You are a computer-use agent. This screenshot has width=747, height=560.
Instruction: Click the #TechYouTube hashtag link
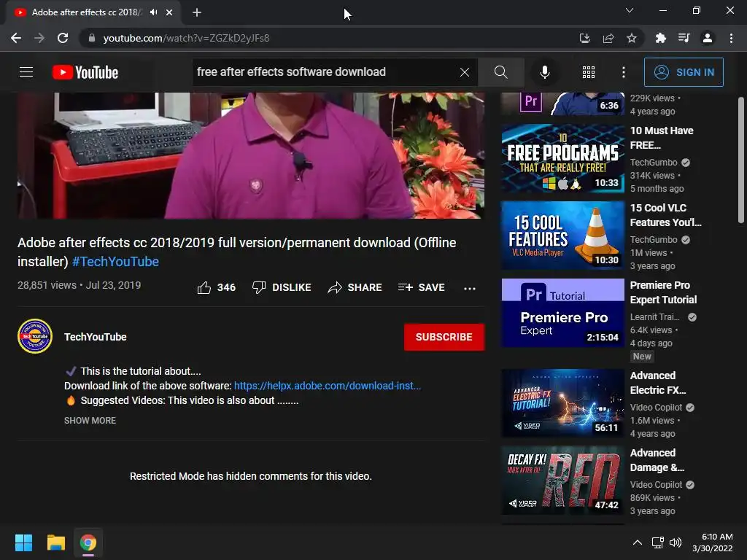[115, 262]
